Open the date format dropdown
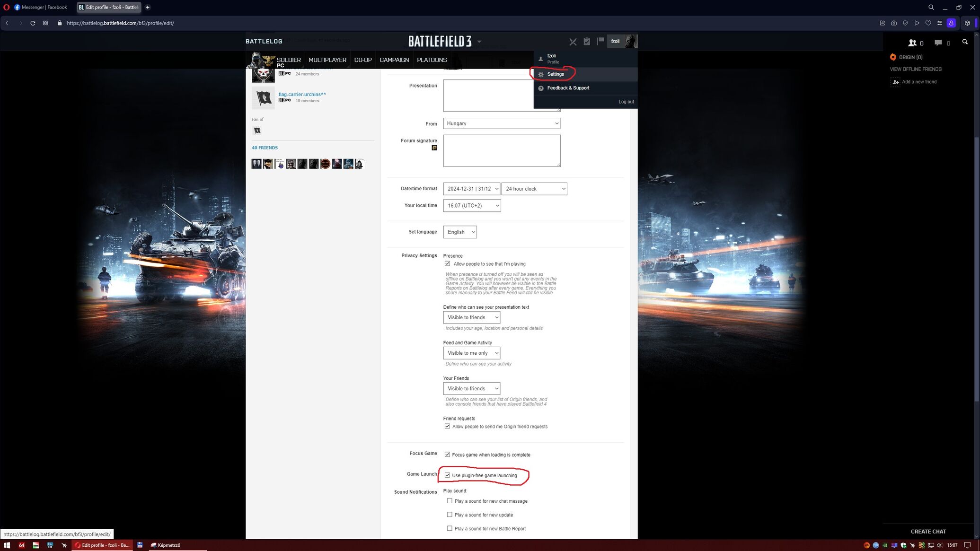980x551 pixels. click(472, 189)
